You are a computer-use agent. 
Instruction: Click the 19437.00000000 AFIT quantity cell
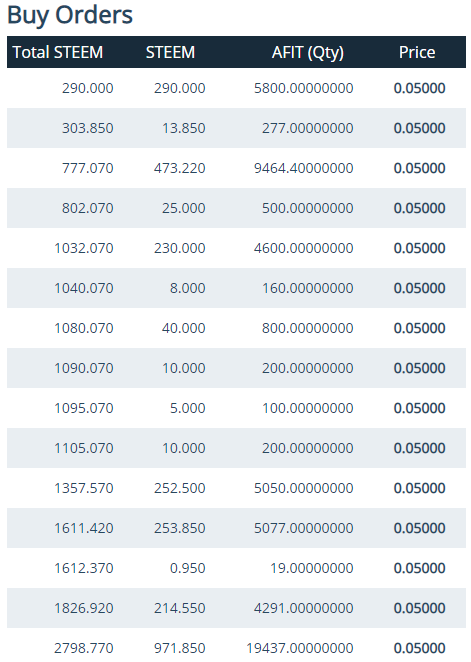[x=300, y=648]
